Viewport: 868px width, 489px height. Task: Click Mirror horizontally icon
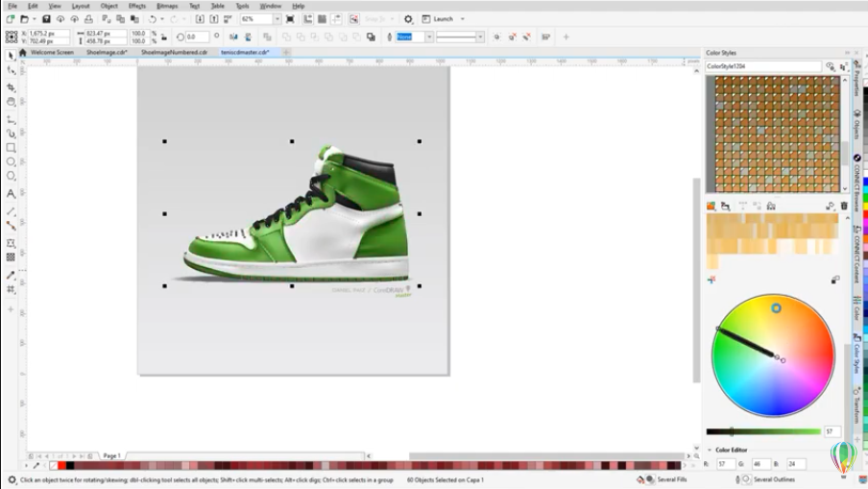(x=233, y=37)
